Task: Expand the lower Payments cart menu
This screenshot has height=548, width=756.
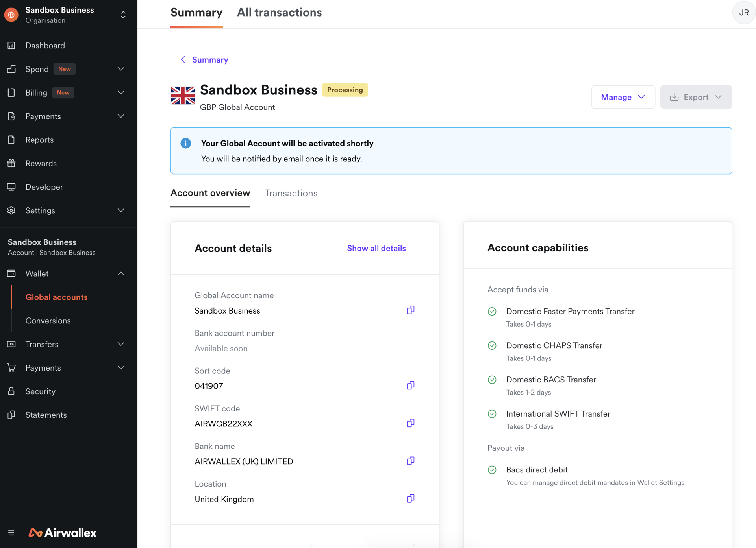Action: 121,368
